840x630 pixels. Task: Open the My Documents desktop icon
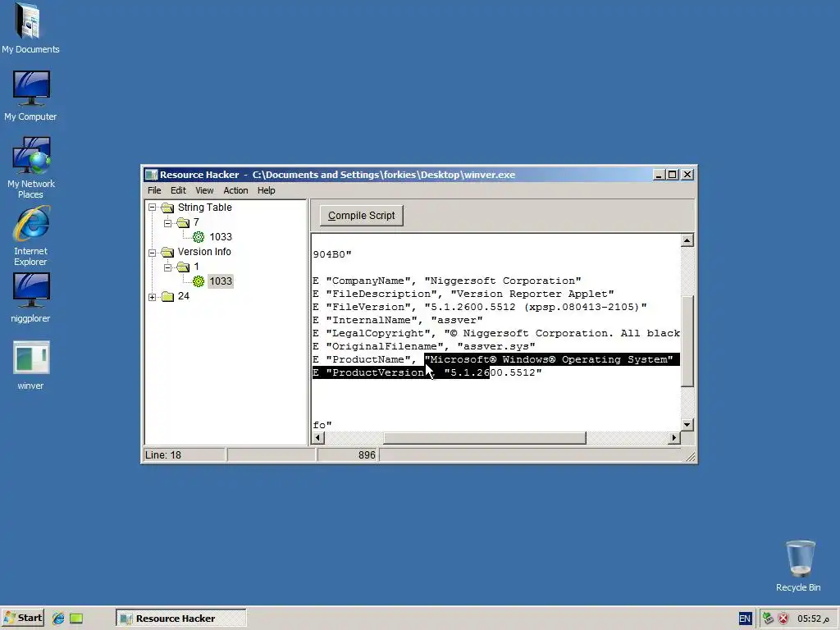pos(30,28)
